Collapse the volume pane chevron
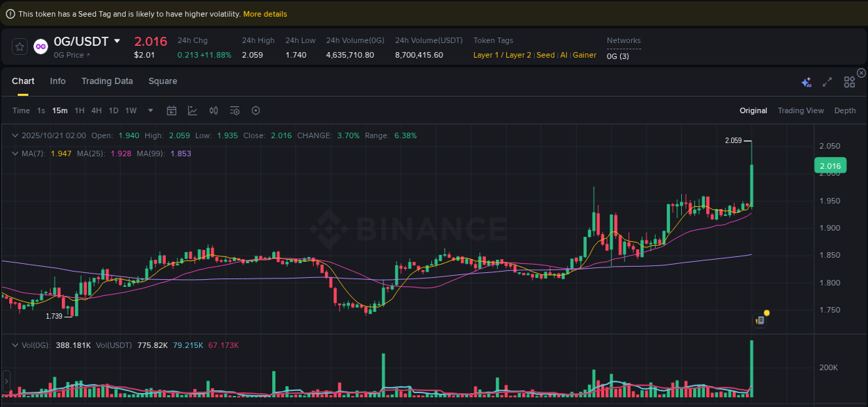Viewport: 868px width, 407px height. (x=15, y=344)
